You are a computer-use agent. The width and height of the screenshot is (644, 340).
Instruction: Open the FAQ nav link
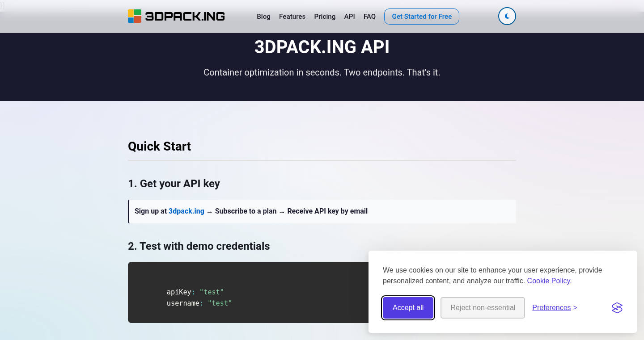coord(369,17)
